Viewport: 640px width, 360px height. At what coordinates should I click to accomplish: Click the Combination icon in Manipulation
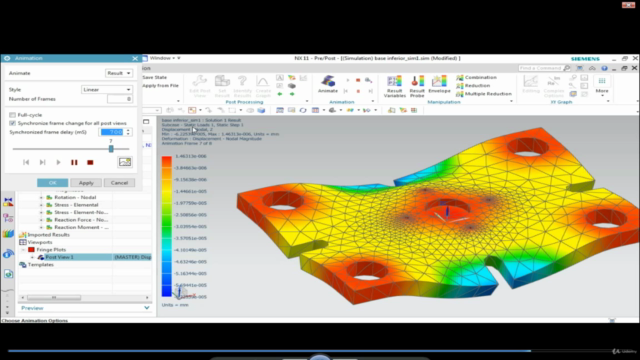tap(460, 78)
